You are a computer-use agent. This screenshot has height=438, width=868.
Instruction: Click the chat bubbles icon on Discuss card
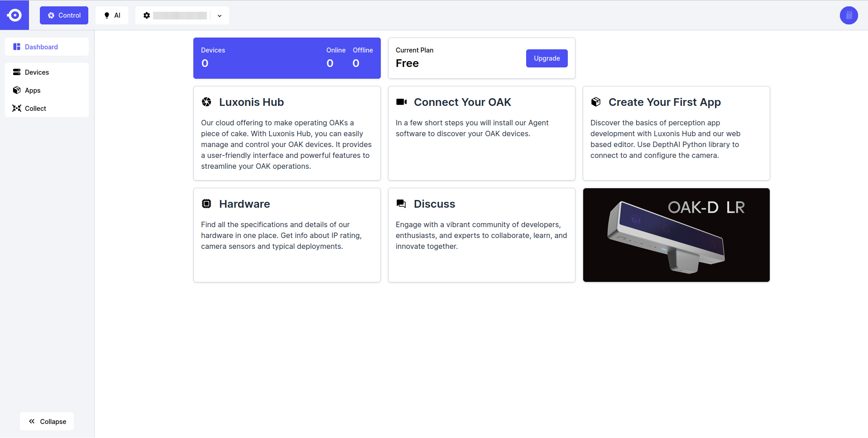pyautogui.click(x=401, y=204)
